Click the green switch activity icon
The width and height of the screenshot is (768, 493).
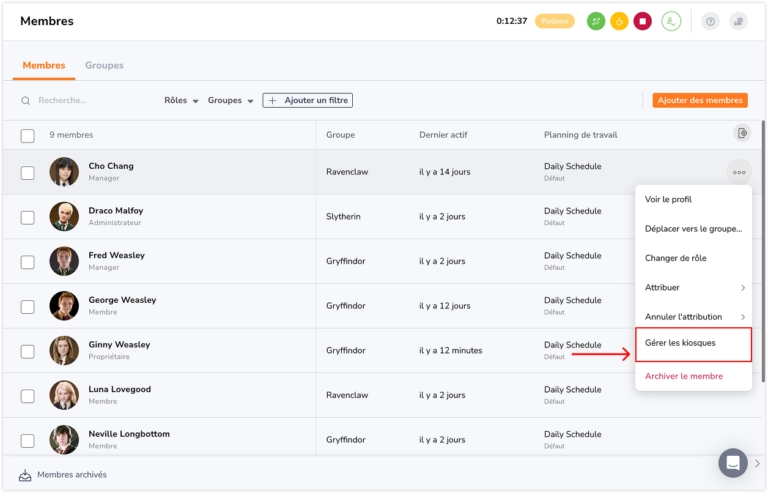click(x=596, y=21)
